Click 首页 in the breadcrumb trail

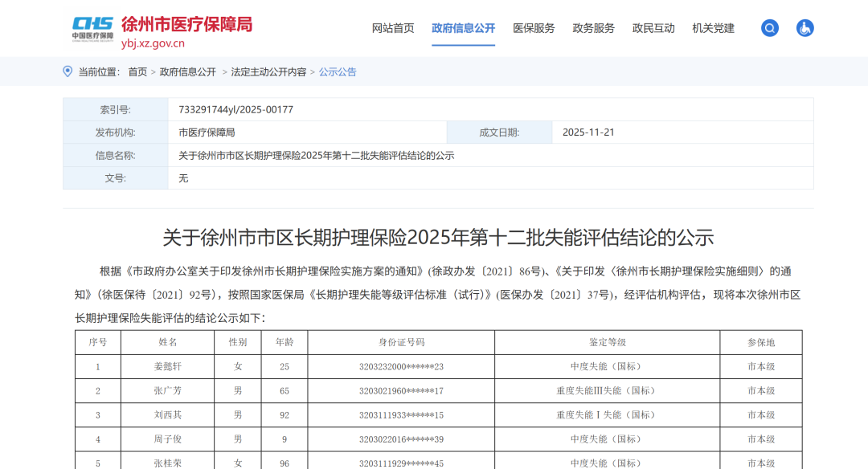(x=137, y=71)
